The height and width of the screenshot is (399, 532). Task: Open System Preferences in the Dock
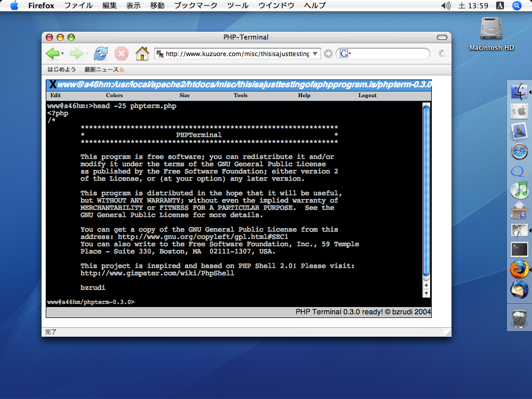519,111
